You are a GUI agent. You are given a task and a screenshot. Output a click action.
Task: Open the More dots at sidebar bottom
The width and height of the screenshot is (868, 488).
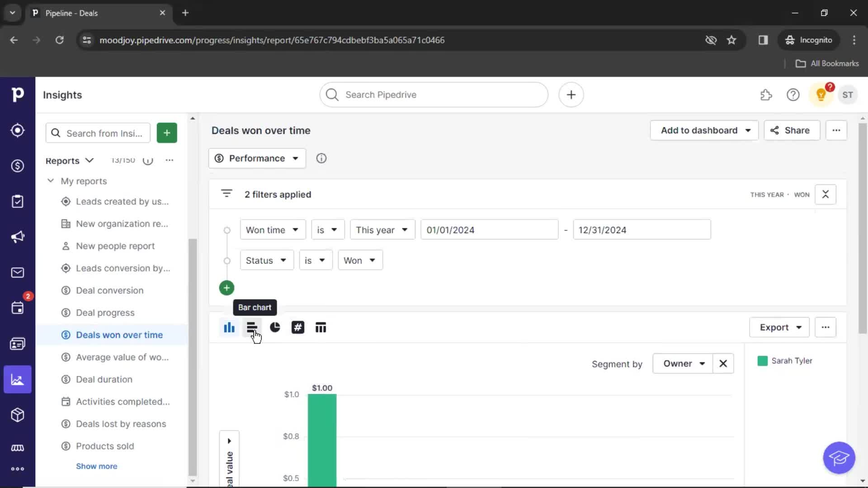coord(17,469)
